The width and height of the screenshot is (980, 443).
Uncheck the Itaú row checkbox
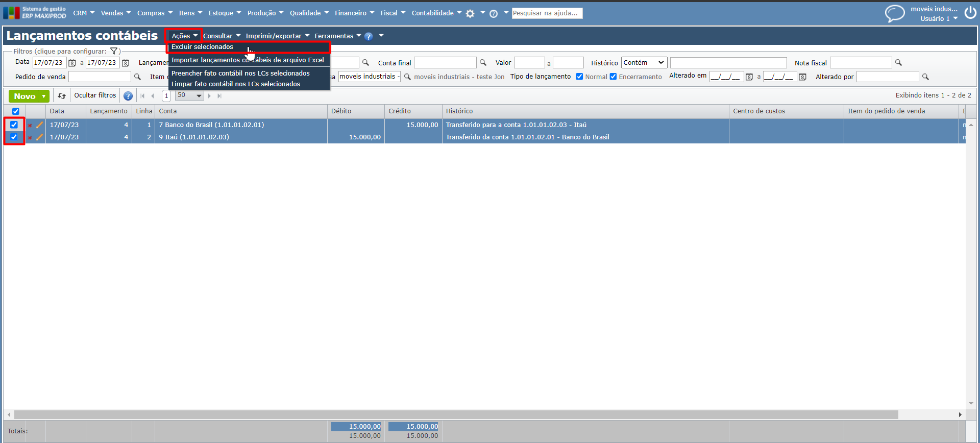pyautogui.click(x=14, y=137)
